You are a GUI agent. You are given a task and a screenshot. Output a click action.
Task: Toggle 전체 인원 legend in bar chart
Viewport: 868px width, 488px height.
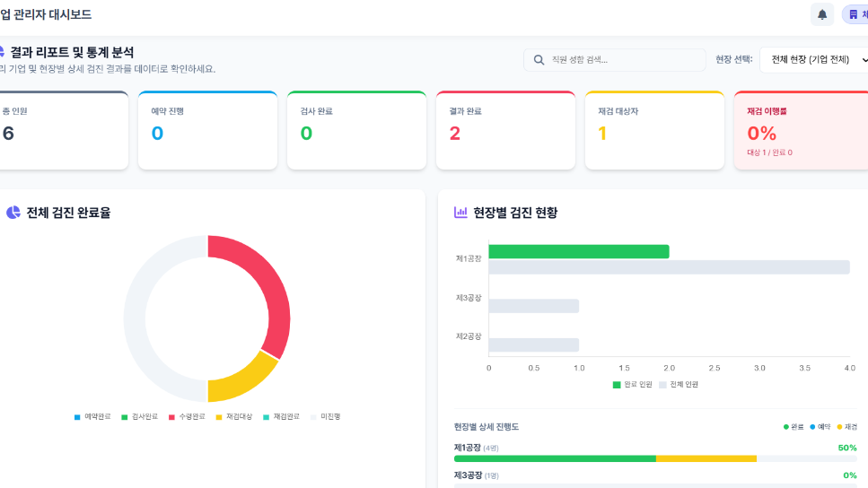pyautogui.click(x=679, y=384)
